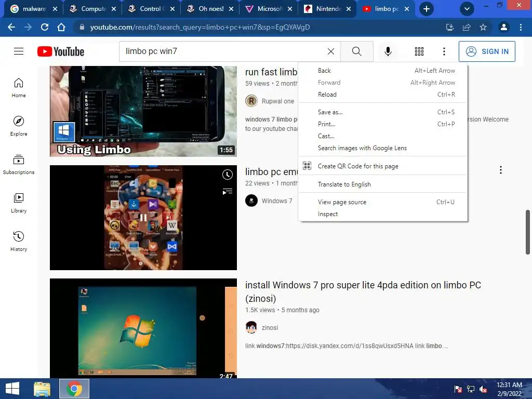The height and width of the screenshot is (399, 532).
Task: Click the Rupwal one channel avatar
Action: [251, 101]
